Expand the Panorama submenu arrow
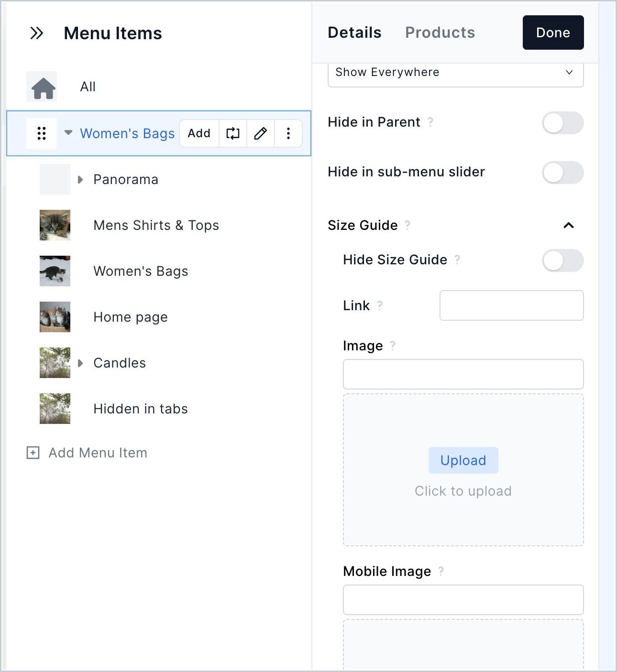Image resolution: width=617 pixels, height=672 pixels. (80, 179)
